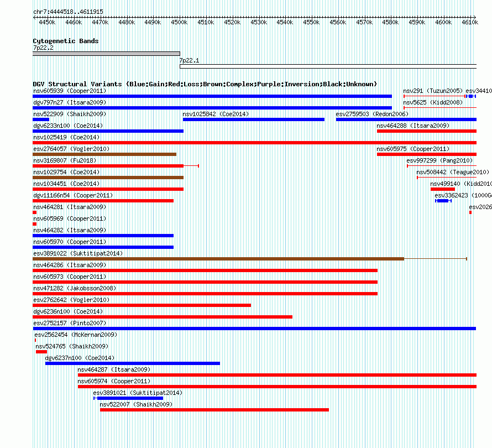Click the 7p22.2 cytogenetic band bar
Image resolution: width=492 pixels, height=448 pixels.
click(106, 54)
